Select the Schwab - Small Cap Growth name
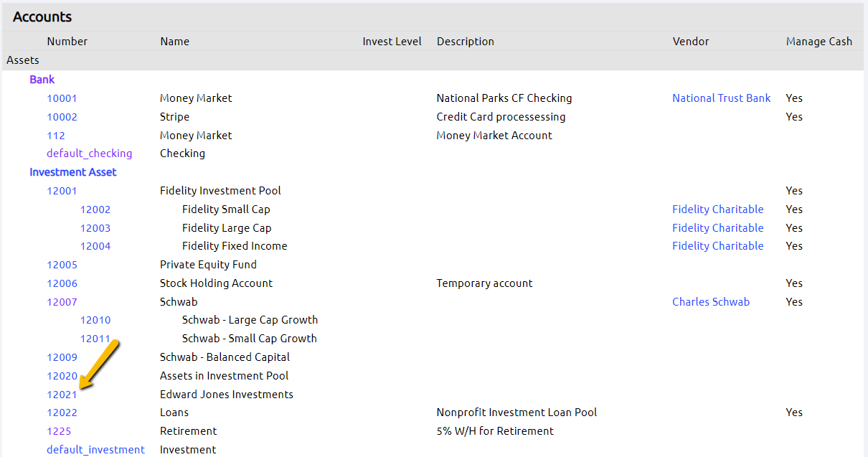The height and width of the screenshot is (457, 868). tap(249, 339)
